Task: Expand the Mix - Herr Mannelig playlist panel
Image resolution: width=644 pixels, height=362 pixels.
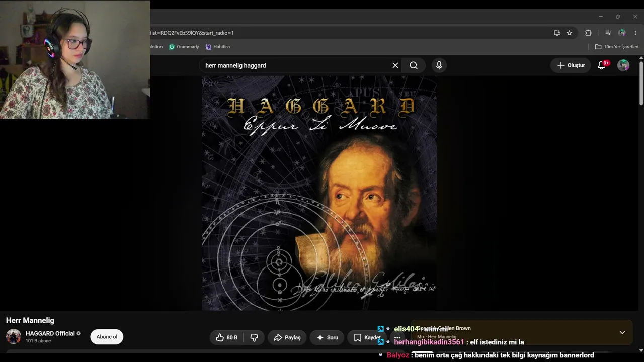Action: (x=622, y=332)
